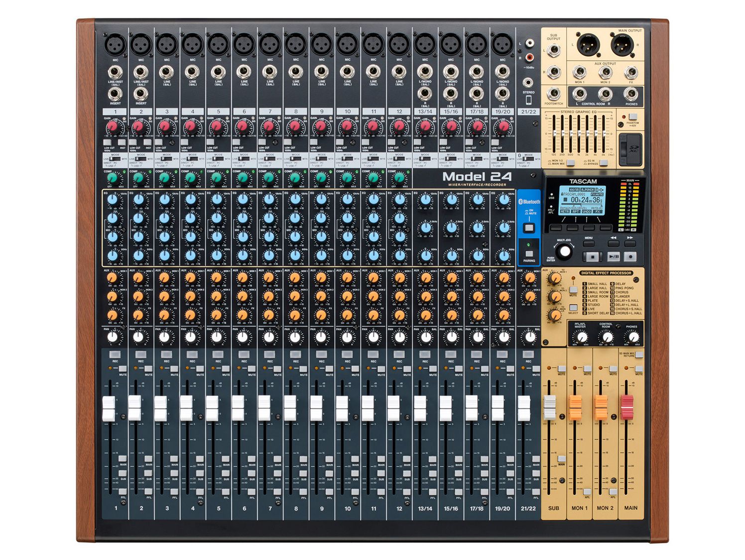The image size is (745, 560).
Task: Click channel 1 INSERT jack
Action: click(115, 94)
